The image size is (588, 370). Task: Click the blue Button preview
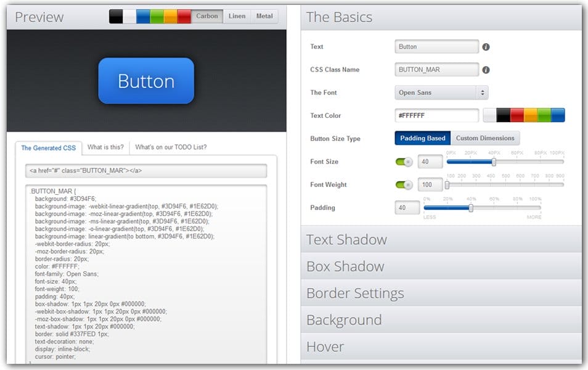click(145, 80)
